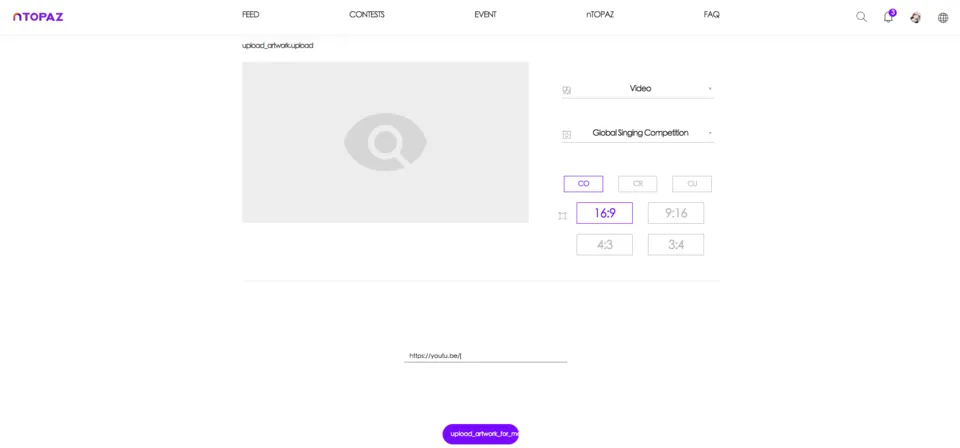
Task: Choose the 3:4 aspect ratio
Action: click(x=676, y=245)
